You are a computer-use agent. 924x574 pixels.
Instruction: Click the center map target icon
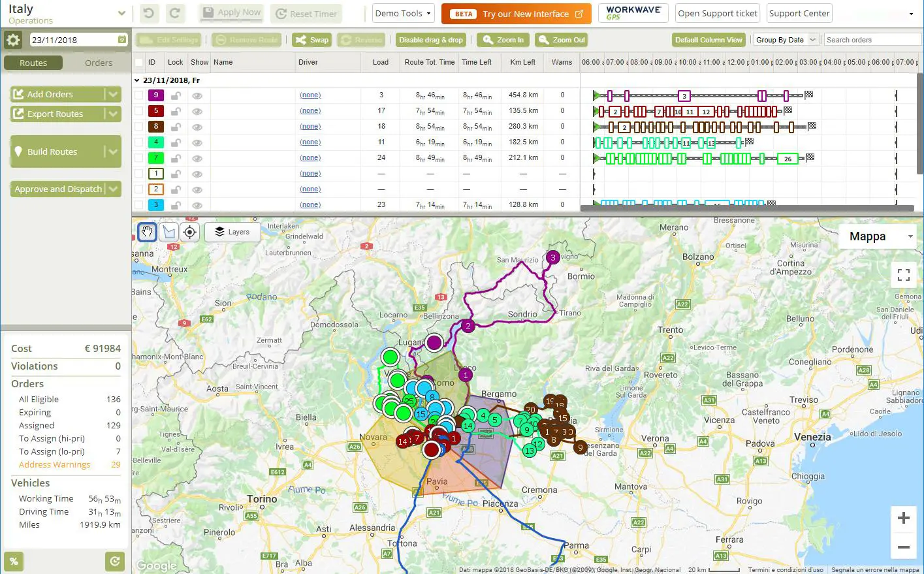coord(189,232)
